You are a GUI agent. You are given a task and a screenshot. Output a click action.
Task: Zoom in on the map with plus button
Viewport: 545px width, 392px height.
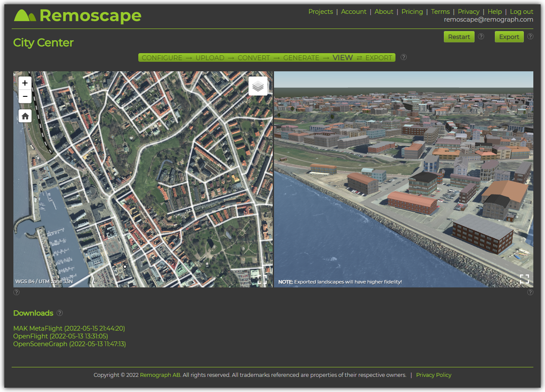click(x=25, y=83)
